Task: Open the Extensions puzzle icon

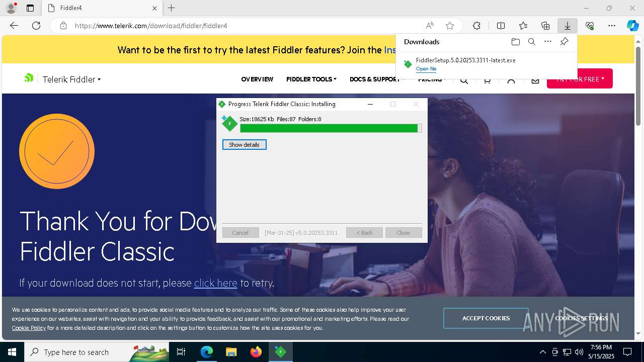Action: pyautogui.click(x=476, y=26)
